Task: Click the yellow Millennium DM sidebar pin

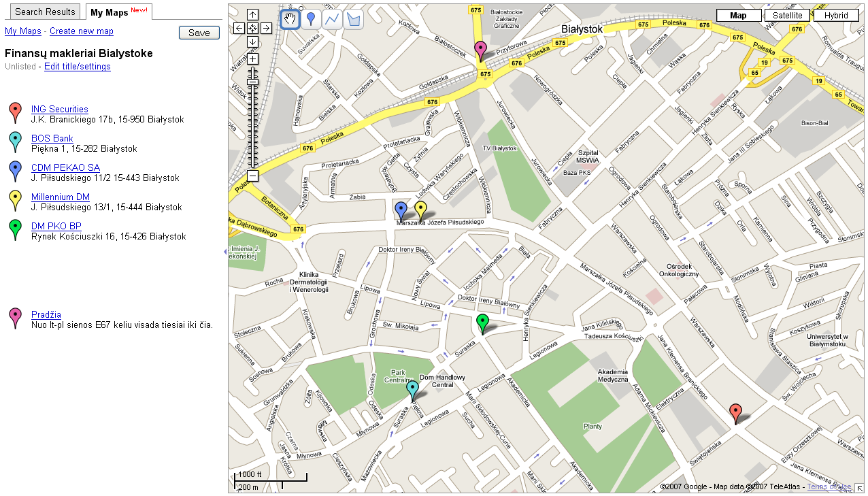Action: [x=15, y=201]
